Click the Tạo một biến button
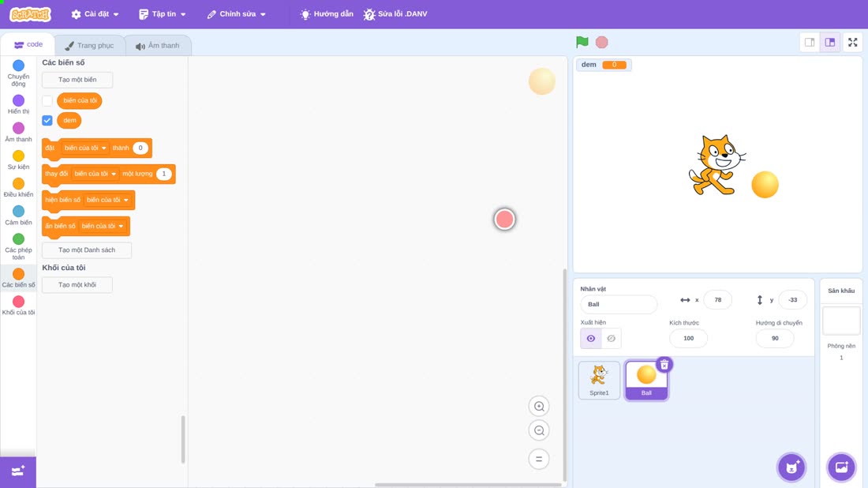Viewport: 868px width, 488px height. point(77,80)
